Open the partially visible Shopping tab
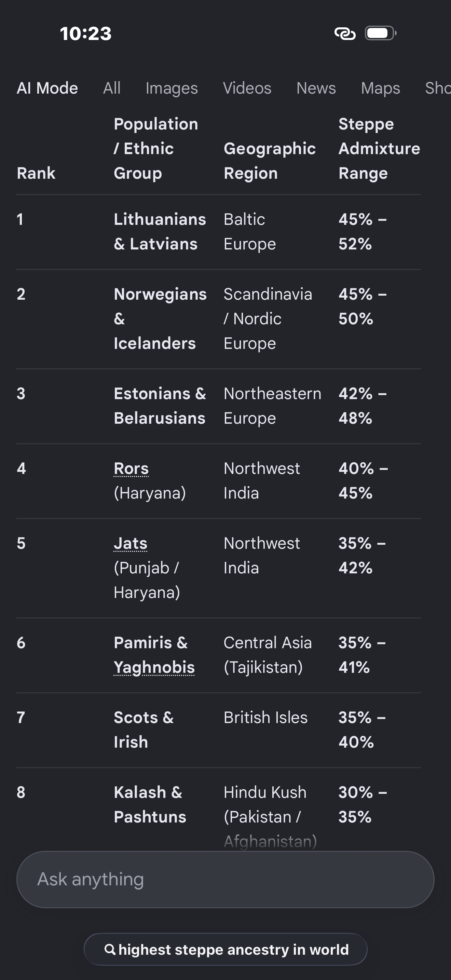 (x=438, y=88)
